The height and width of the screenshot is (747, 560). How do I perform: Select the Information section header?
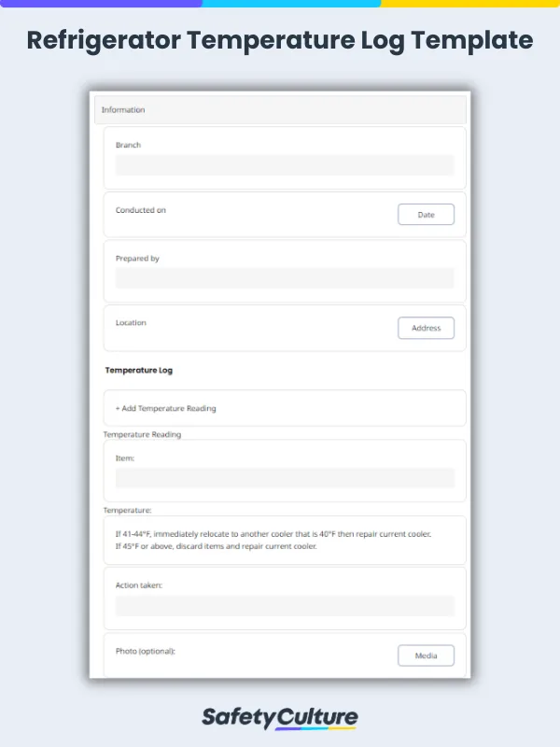coord(124,109)
